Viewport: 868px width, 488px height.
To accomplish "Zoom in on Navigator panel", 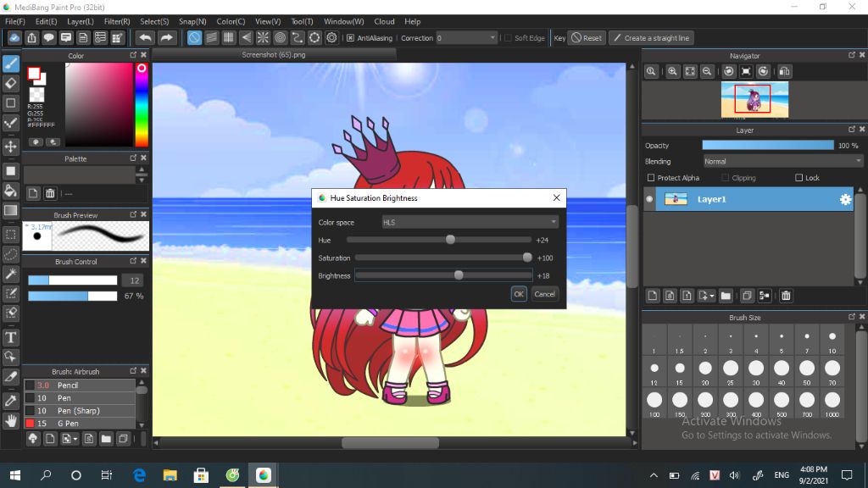I will 672,71.
